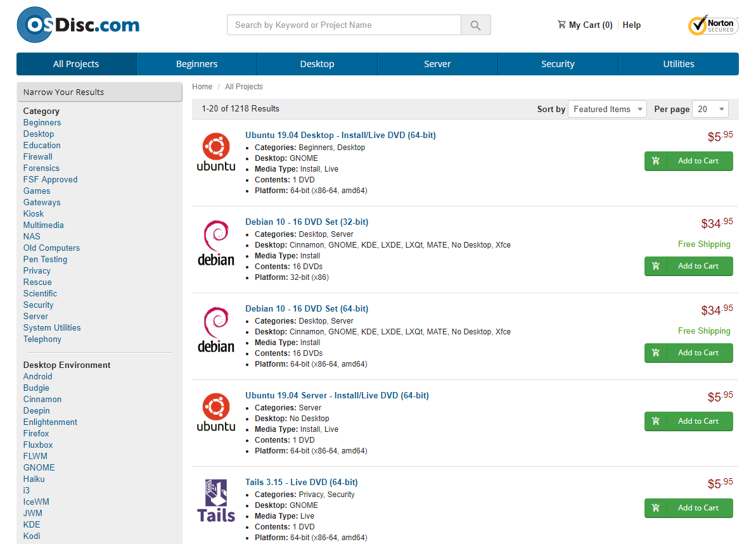Filter by Firewall category
Screen dimensions: 756x544
[x=37, y=156]
